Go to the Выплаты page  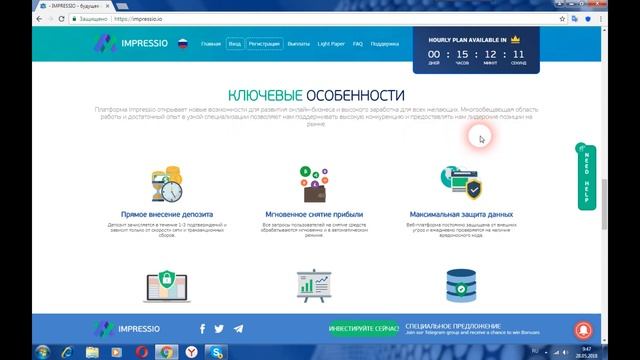click(298, 44)
